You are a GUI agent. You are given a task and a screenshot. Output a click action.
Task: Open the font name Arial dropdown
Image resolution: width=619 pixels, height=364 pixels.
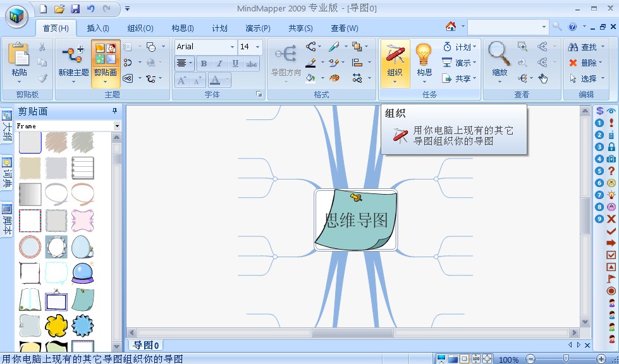(232, 47)
